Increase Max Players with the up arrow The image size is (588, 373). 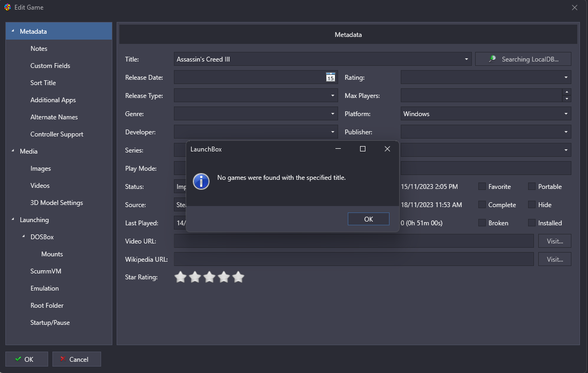coord(567,92)
